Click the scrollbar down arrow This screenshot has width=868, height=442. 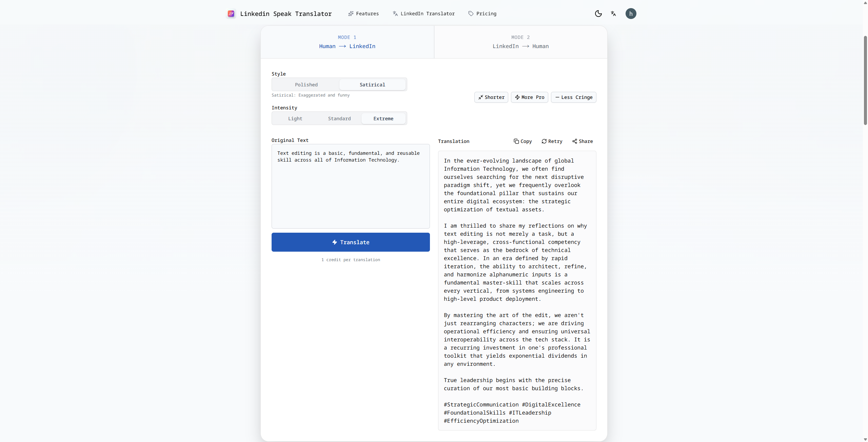click(865, 439)
